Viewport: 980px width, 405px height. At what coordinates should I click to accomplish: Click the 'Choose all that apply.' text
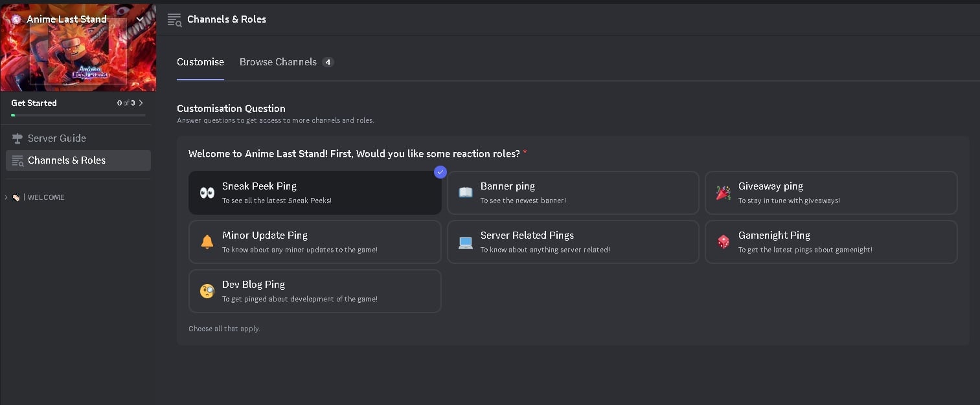coord(224,329)
